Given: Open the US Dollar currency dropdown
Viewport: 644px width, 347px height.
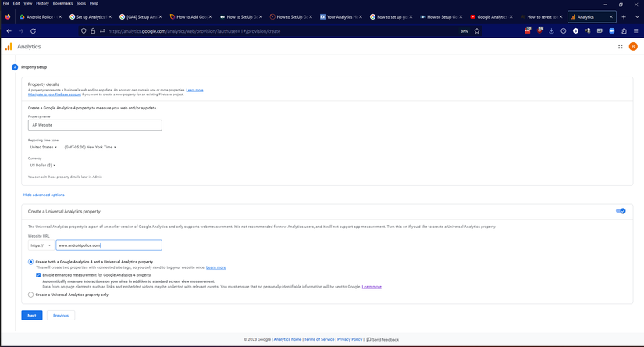Looking at the screenshot, I should [42, 165].
